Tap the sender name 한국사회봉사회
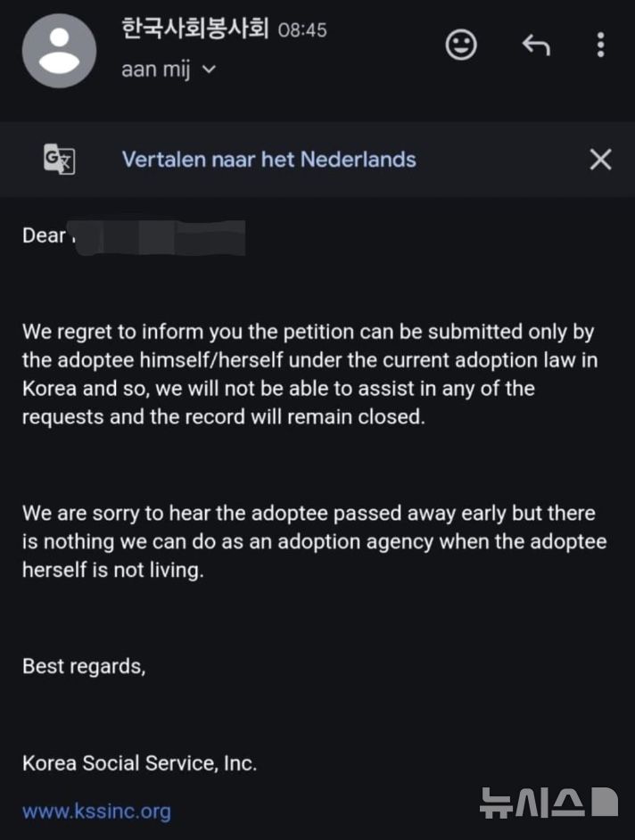635x840 pixels. (195, 29)
